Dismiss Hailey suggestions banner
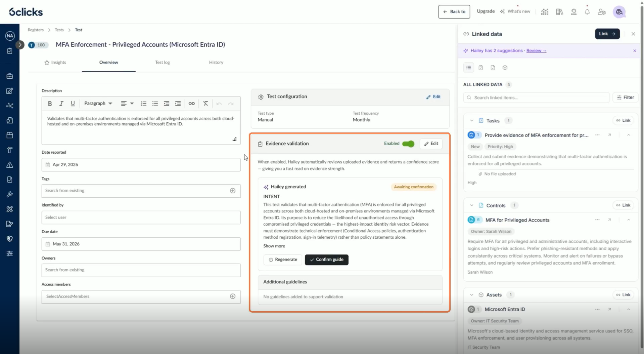The height and width of the screenshot is (354, 644). click(x=635, y=51)
